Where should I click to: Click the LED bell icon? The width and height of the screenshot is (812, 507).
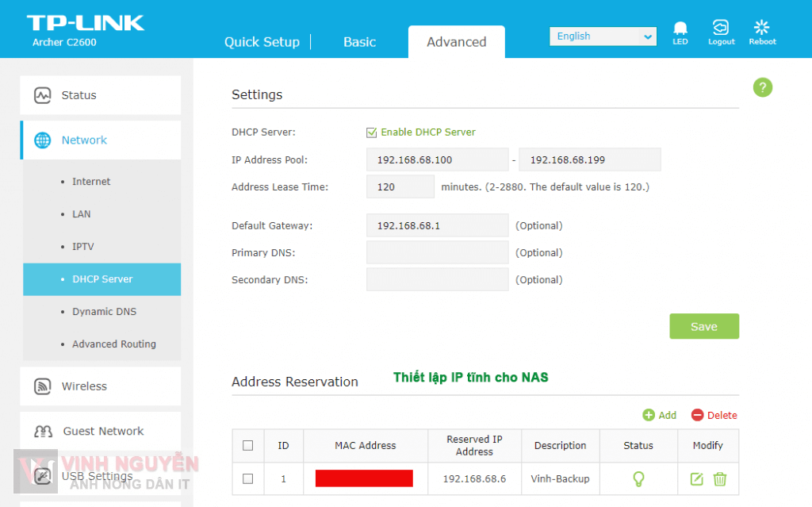click(680, 29)
